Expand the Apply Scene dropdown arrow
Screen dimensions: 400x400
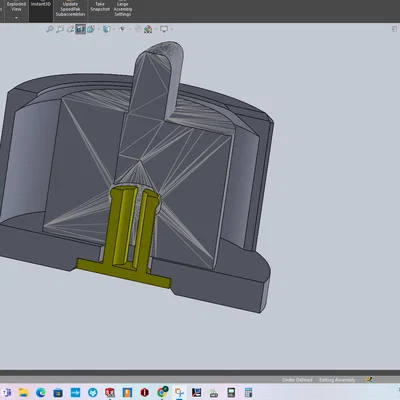(156, 29)
